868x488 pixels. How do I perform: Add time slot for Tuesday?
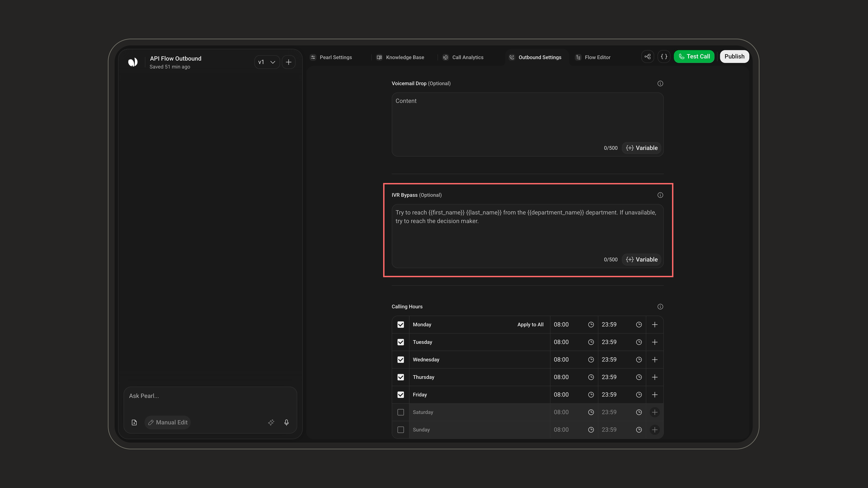tap(654, 342)
